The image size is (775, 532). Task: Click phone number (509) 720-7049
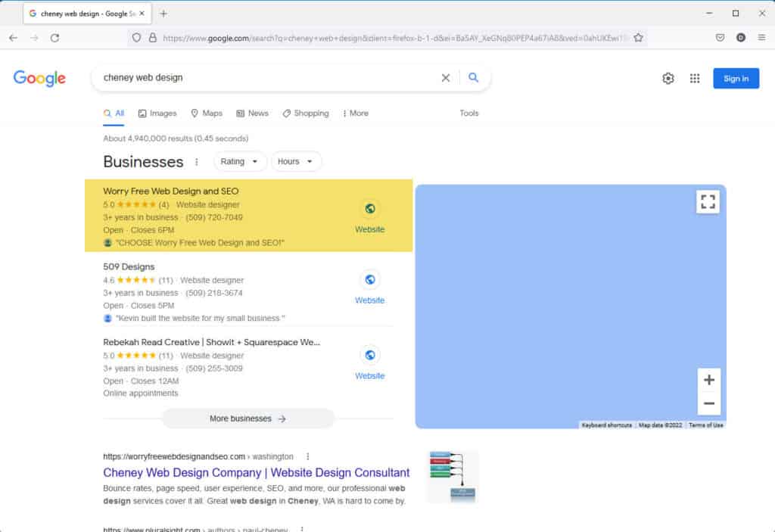pyautogui.click(x=214, y=217)
